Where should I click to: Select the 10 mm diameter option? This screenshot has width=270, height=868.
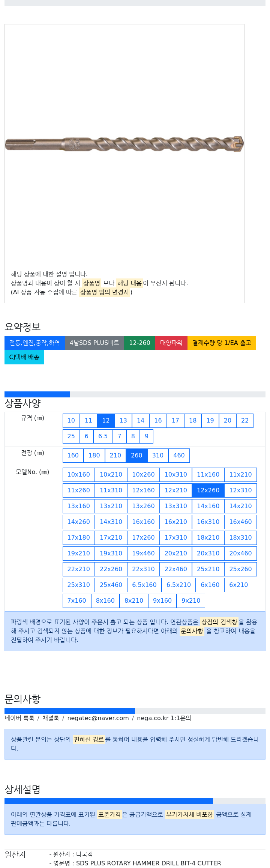pyautogui.click(x=71, y=420)
